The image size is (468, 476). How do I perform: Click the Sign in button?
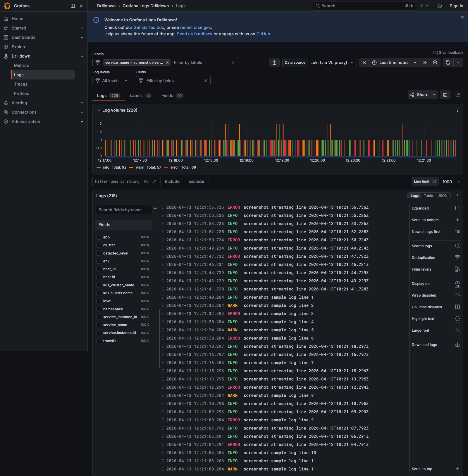click(456, 6)
